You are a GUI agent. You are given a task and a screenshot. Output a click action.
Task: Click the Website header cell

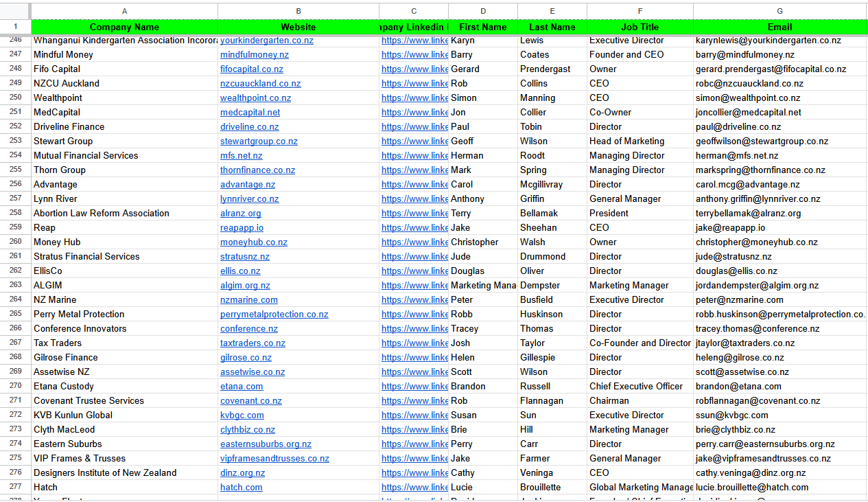[298, 27]
